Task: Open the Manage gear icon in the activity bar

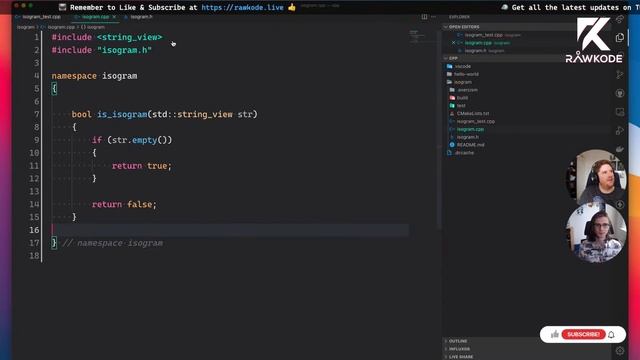Action: tap(620, 351)
